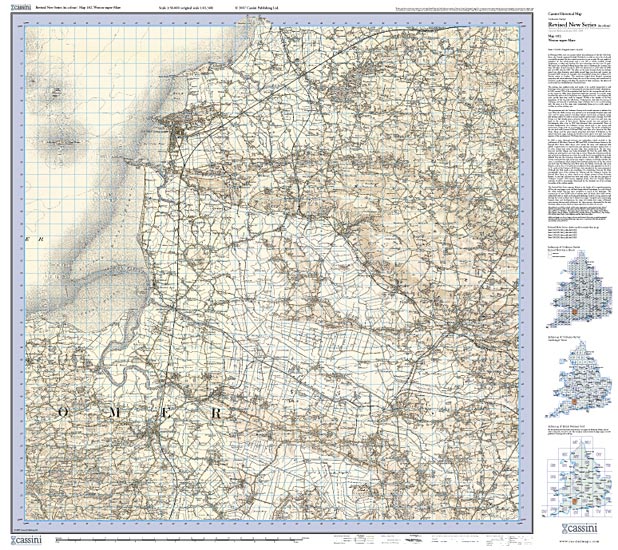Click the descriptive text paragraphs in right sidebar
Viewport: 618px width, 550px height.
pos(577,140)
